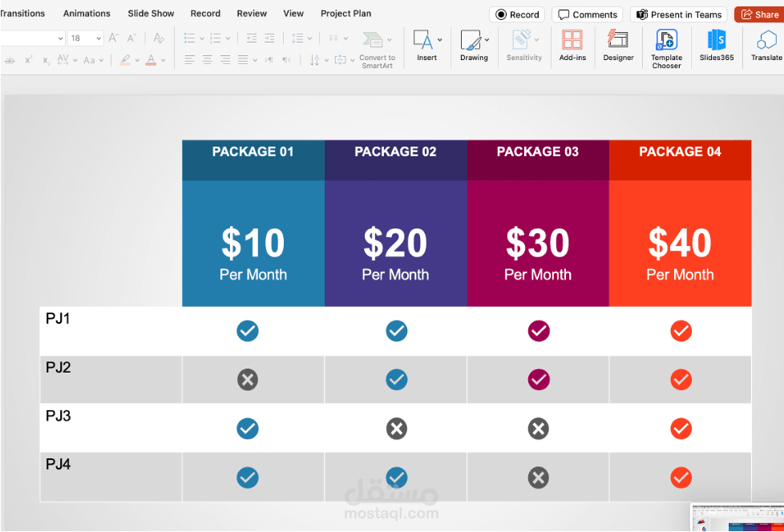Click the Share button
This screenshot has width=784, height=532.
click(x=759, y=14)
